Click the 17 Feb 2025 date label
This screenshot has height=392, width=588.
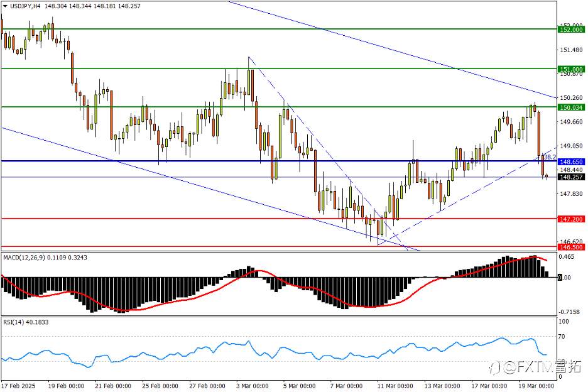pos(18,386)
